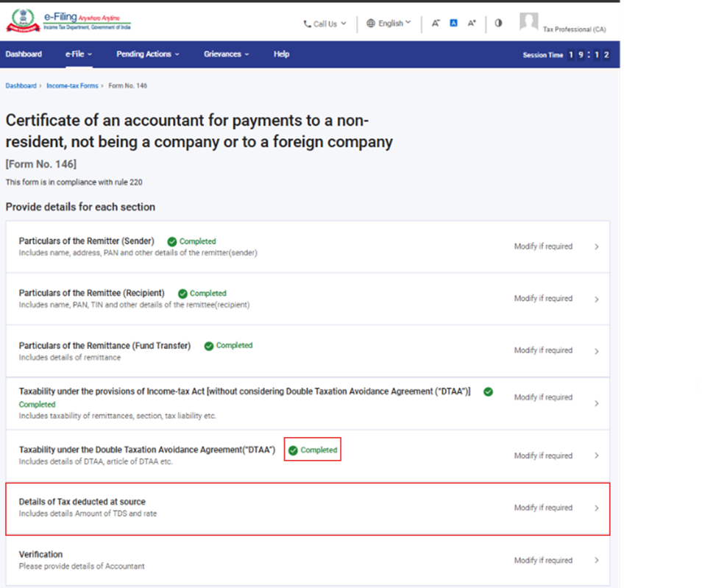This screenshot has height=588, width=702.
Task: Go to the Dashboard menu item
Action: [24, 54]
